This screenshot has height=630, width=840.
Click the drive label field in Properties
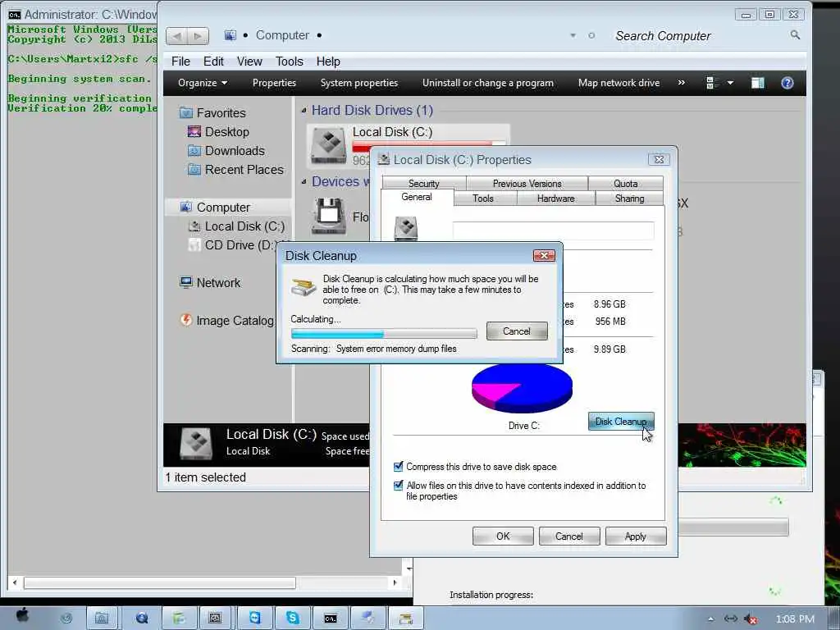pyautogui.click(x=554, y=231)
